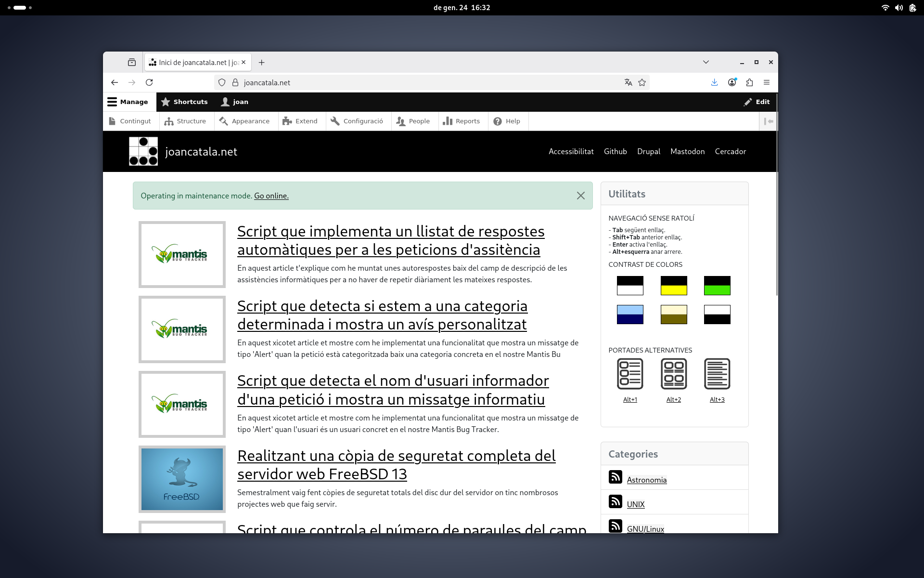Select the Alt+2 alternative layout icon
The width and height of the screenshot is (924, 578).
coord(673,373)
